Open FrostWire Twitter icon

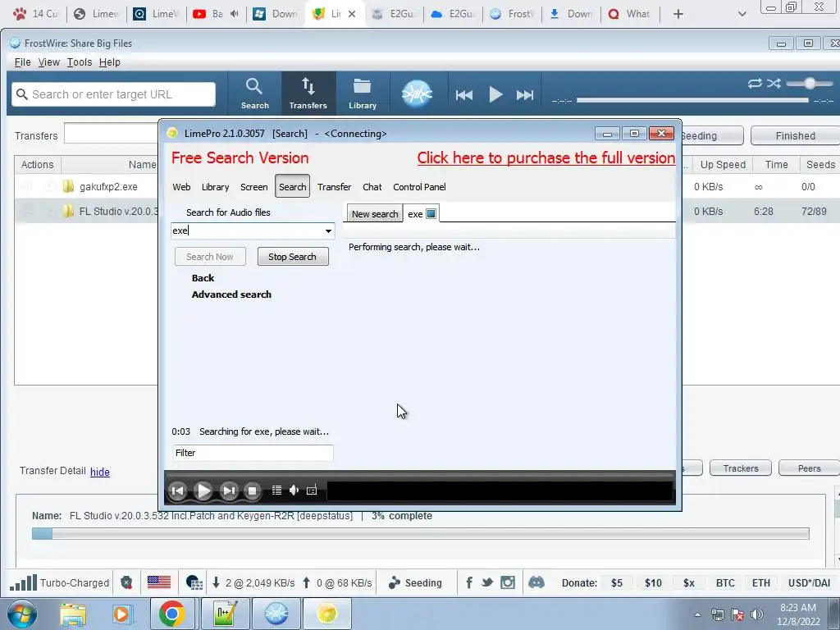(x=486, y=582)
